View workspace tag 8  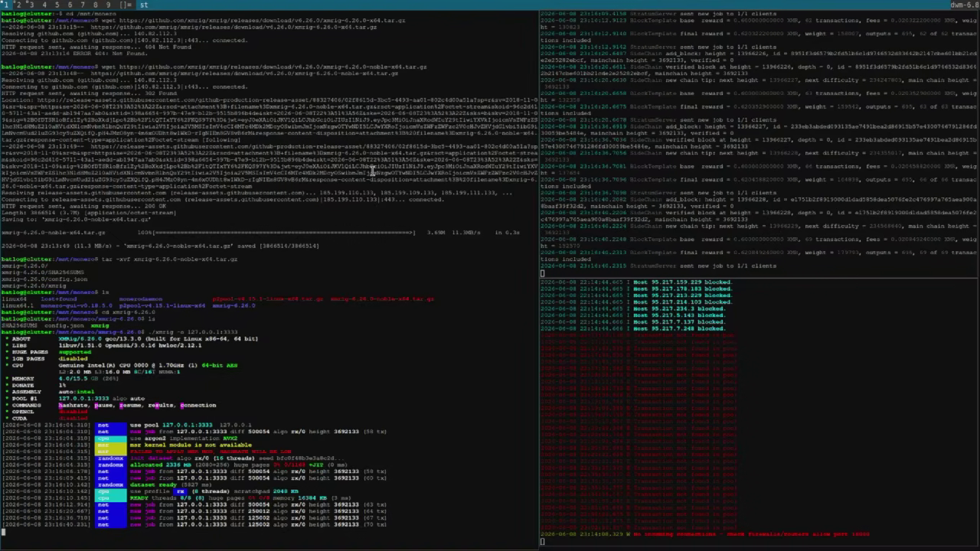click(96, 5)
